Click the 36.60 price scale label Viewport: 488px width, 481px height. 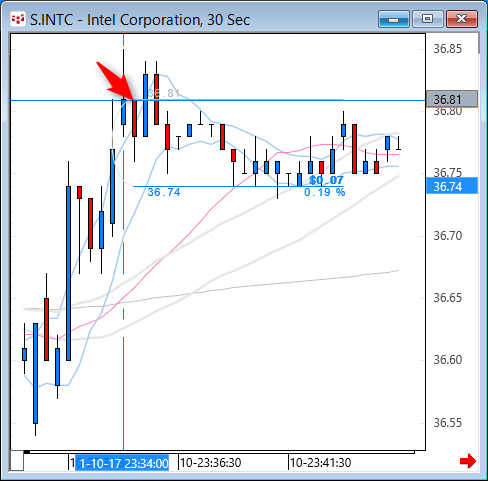coord(448,360)
